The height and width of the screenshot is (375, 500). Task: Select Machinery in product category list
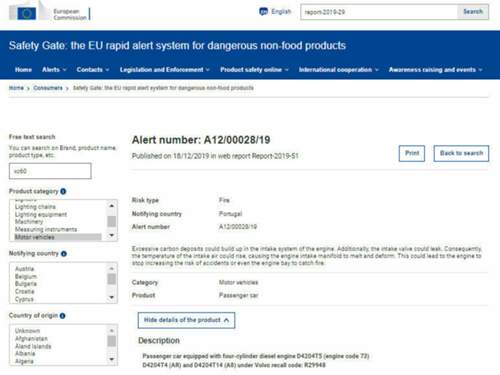pos(29,222)
